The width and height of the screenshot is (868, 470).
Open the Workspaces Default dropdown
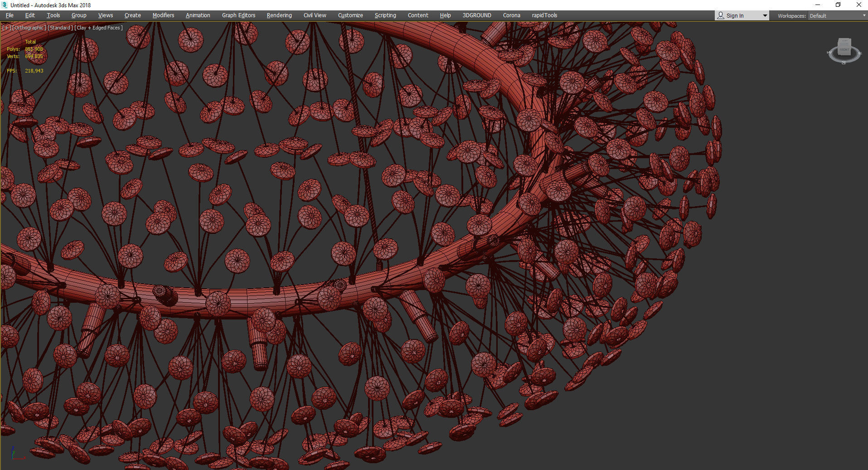click(838, 16)
